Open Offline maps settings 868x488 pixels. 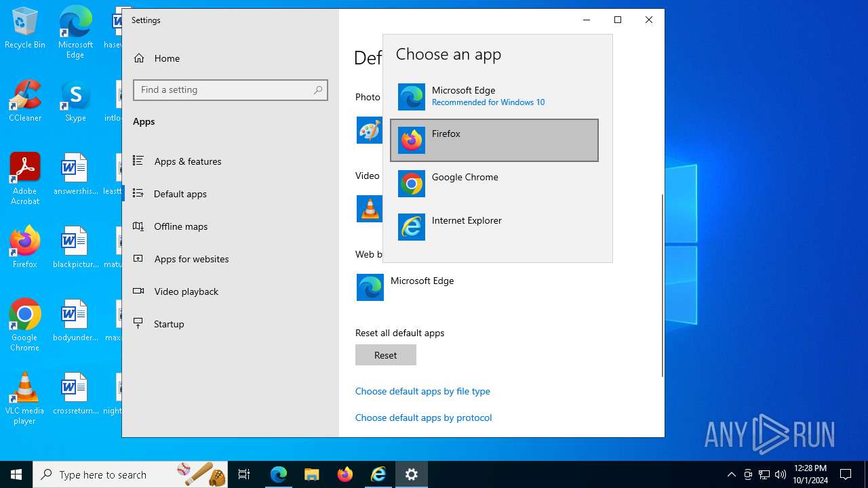click(180, 226)
